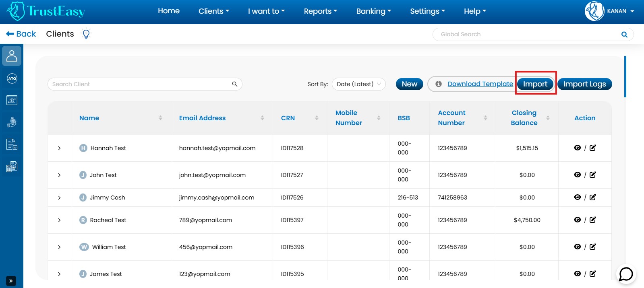Viewport: 644px width, 288px height.
Task: Edit the Jimmy Cash client record
Action: (x=593, y=197)
